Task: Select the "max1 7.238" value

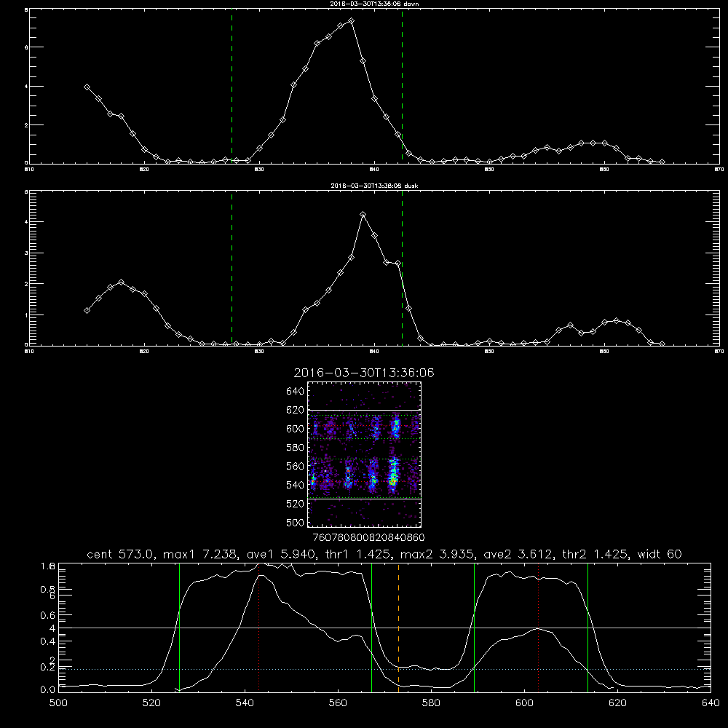Action: [202, 554]
